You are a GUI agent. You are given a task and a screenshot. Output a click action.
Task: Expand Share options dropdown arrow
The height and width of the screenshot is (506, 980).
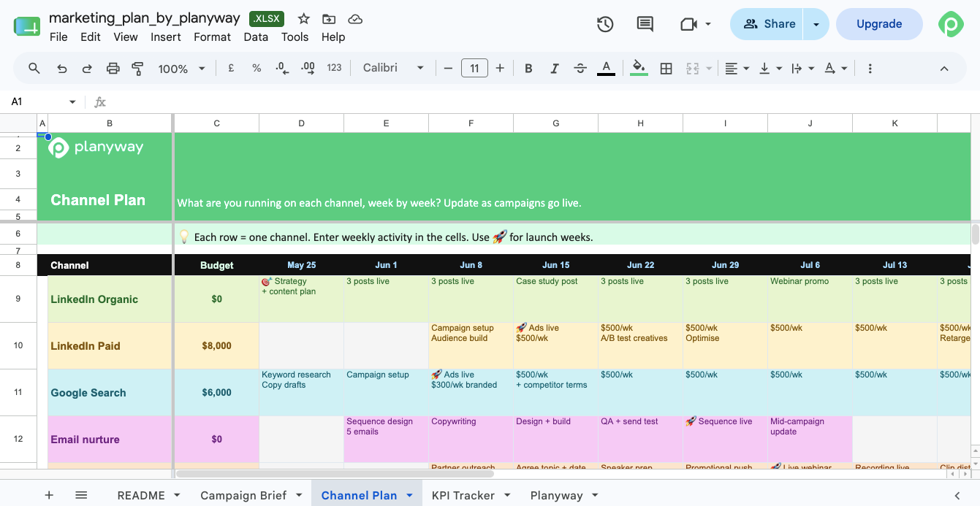816,24
